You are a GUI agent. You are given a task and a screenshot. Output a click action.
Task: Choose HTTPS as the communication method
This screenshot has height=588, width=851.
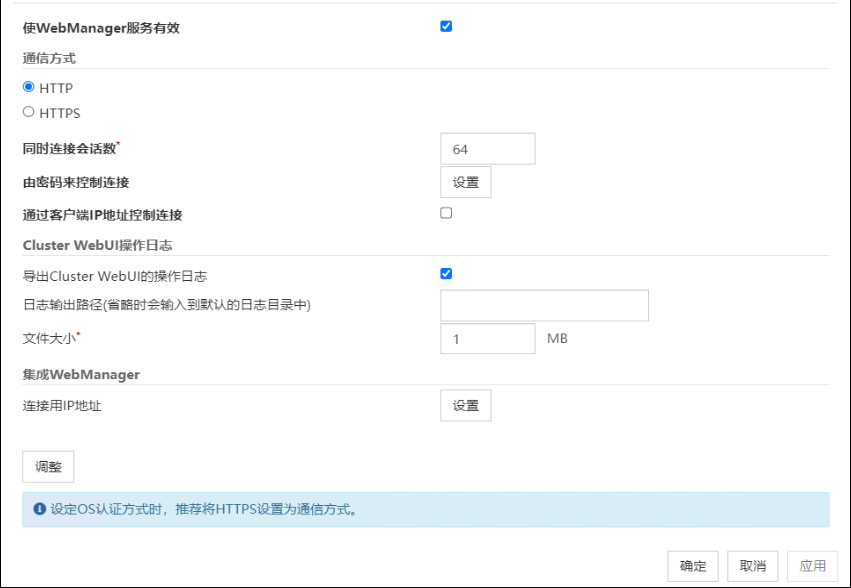pyautogui.click(x=29, y=113)
